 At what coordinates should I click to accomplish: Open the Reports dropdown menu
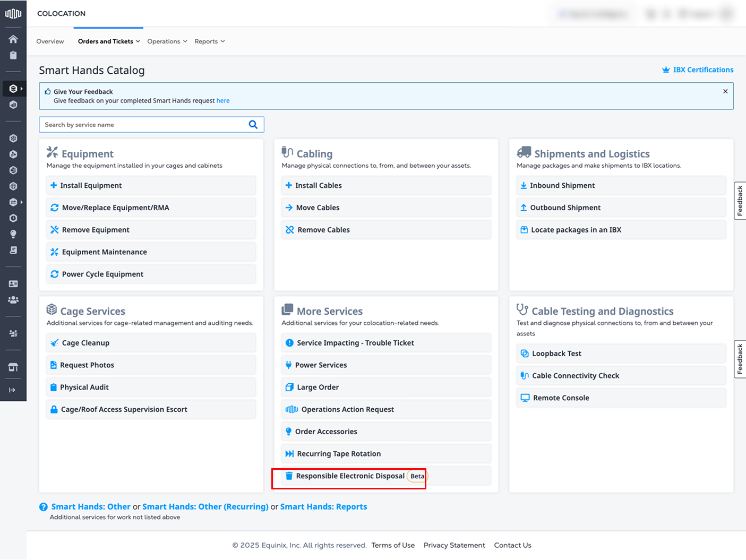tap(210, 41)
